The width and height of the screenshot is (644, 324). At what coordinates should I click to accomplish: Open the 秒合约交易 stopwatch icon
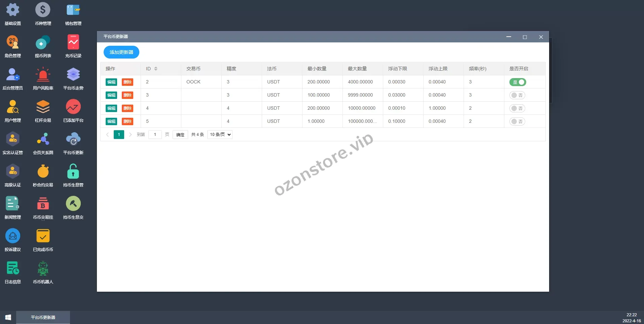click(43, 172)
